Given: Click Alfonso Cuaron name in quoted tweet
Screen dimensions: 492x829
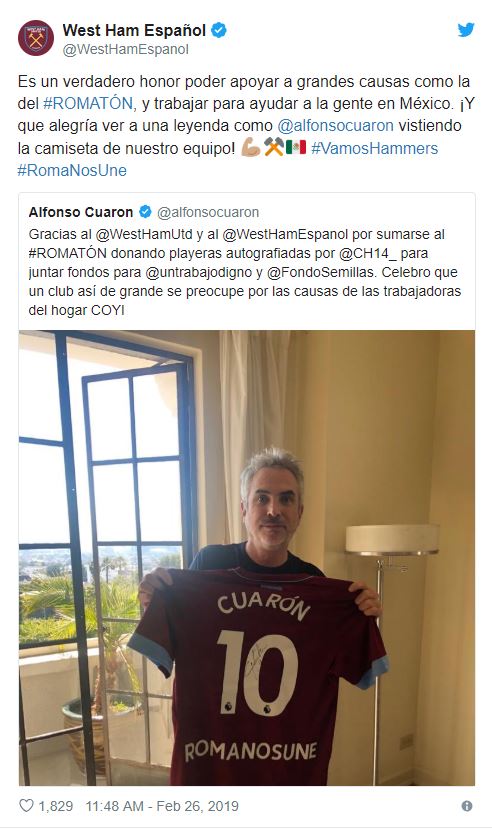Looking at the screenshot, I should [81, 212].
